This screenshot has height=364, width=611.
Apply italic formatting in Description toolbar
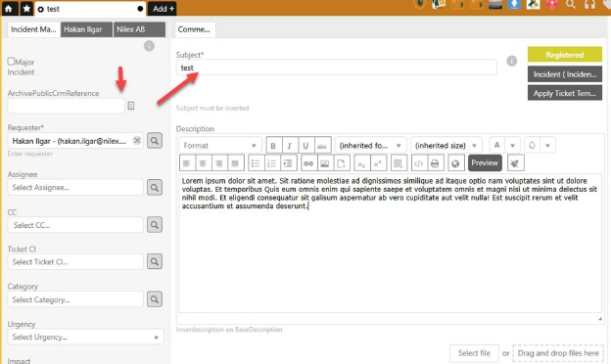coord(290,146)
